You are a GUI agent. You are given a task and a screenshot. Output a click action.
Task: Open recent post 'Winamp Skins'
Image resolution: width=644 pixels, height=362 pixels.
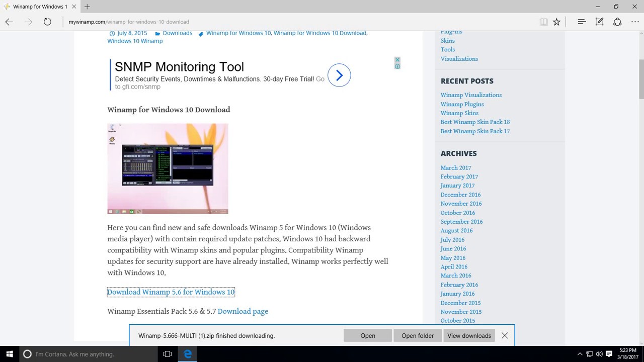tap(459, 113)
